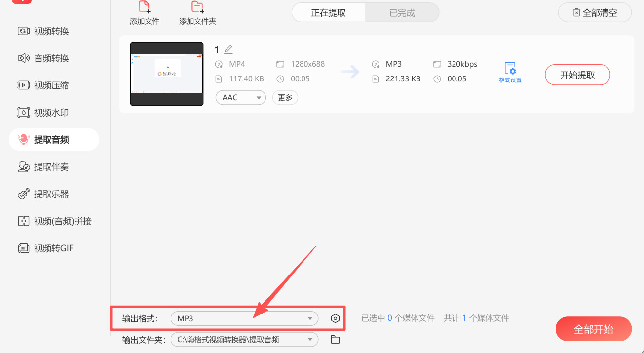Open the 输出格式 MP3 dropdown
The width and height of the screenshot is (644, 353).
pos(245,319)
